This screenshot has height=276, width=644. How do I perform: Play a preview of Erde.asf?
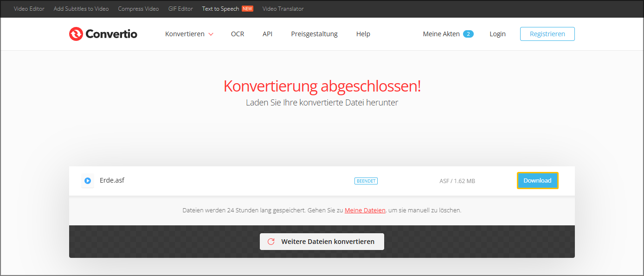[87, 181]
